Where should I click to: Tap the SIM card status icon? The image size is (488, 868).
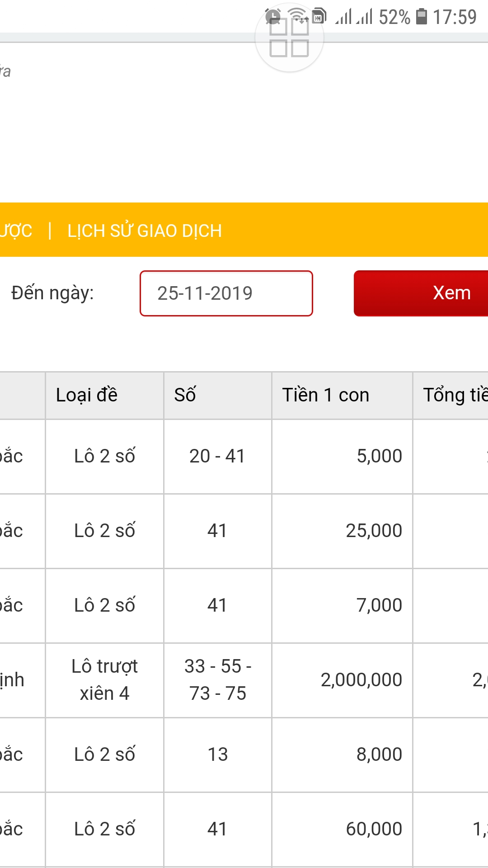[x=319, y=16]
